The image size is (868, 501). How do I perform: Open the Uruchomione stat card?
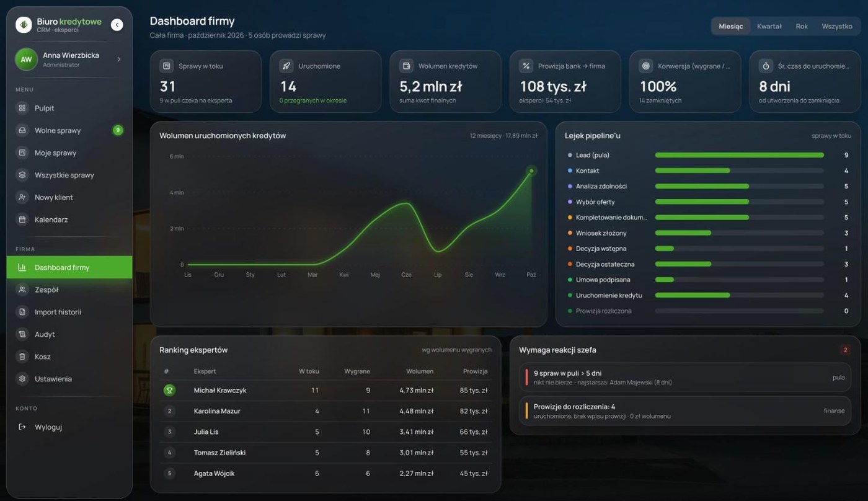pos(325,82)
